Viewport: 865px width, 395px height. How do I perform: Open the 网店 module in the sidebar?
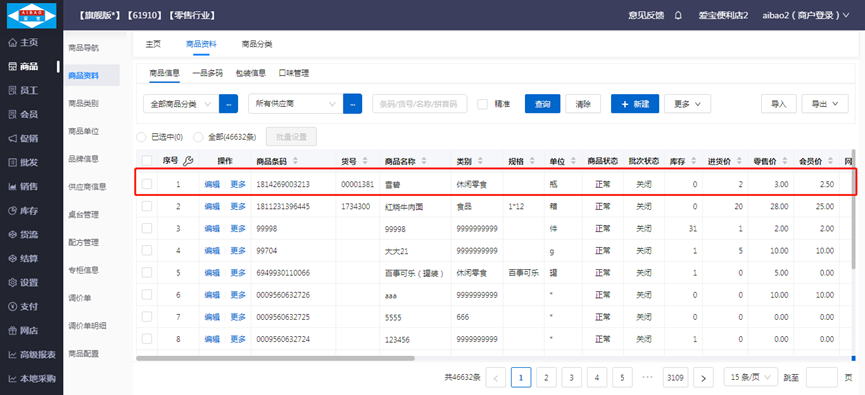(x=23, y=331)
